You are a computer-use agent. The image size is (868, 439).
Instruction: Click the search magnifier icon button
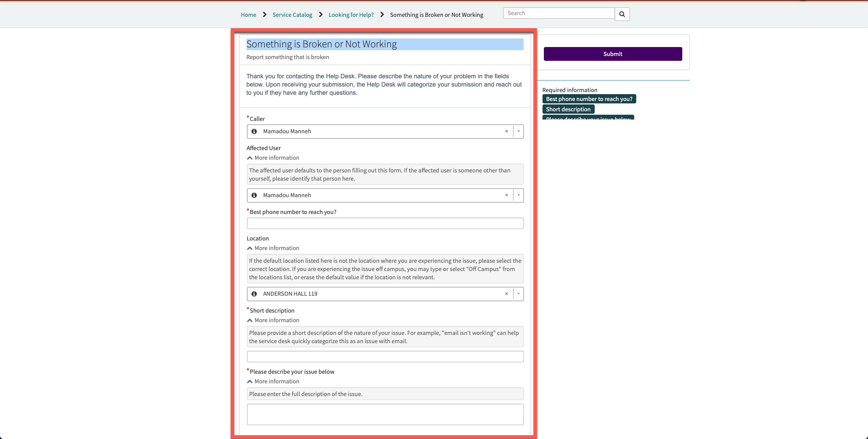(622, 14)
